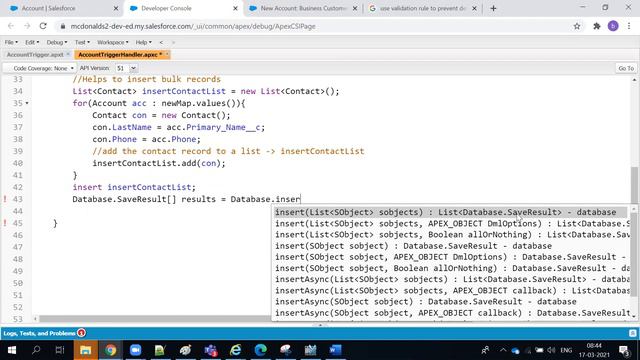Open the browser extensions puzzle icon

[x=597, y=26]
